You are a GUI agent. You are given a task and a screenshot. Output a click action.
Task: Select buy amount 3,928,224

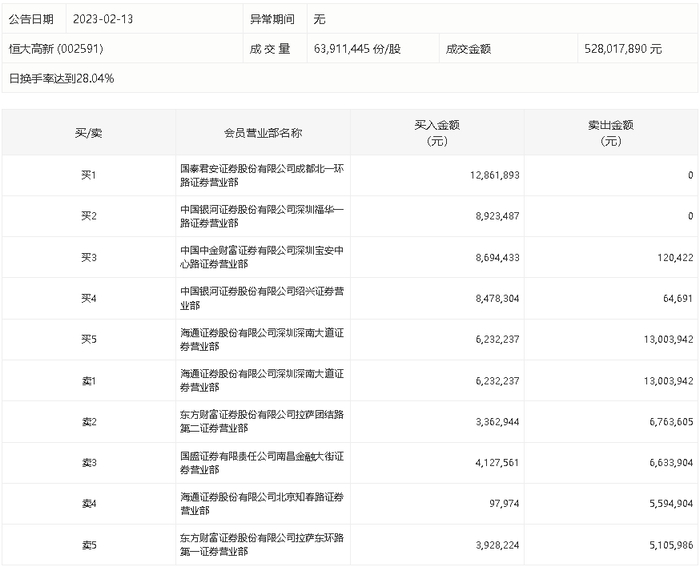(x=497, y=545)
